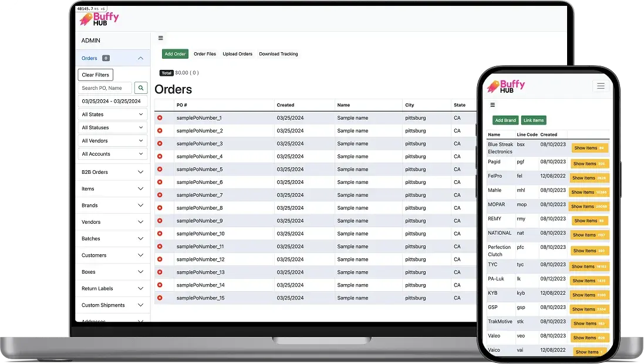
Task: Click the Clear Filters button
Action: [95, 75]
